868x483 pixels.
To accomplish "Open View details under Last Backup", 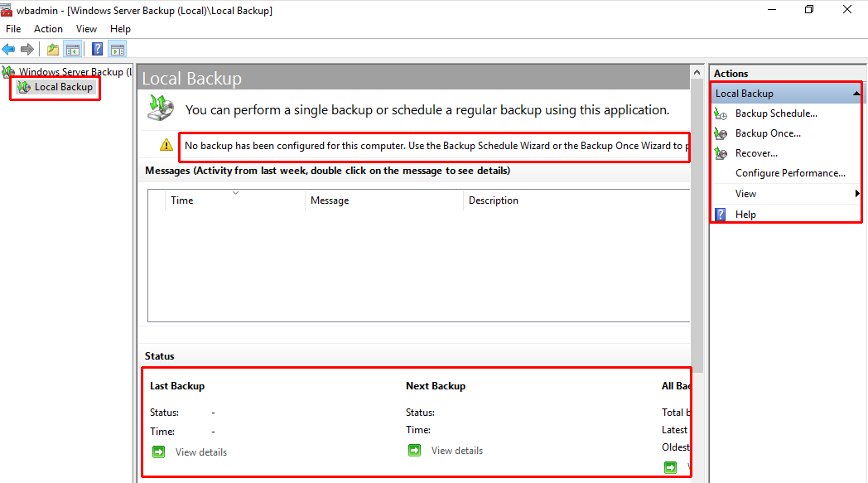I will click(x=200, y=452).
